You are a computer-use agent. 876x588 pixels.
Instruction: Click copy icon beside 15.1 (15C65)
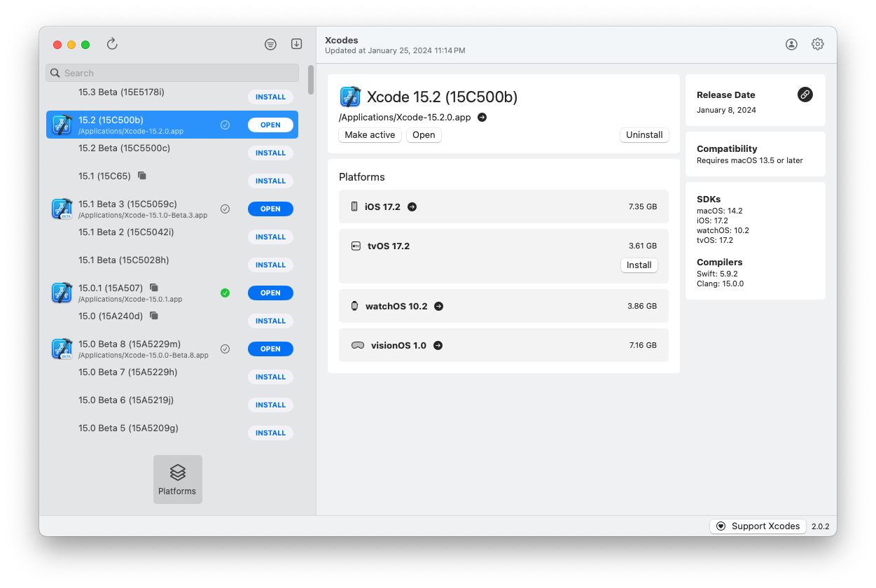point(142,176)
